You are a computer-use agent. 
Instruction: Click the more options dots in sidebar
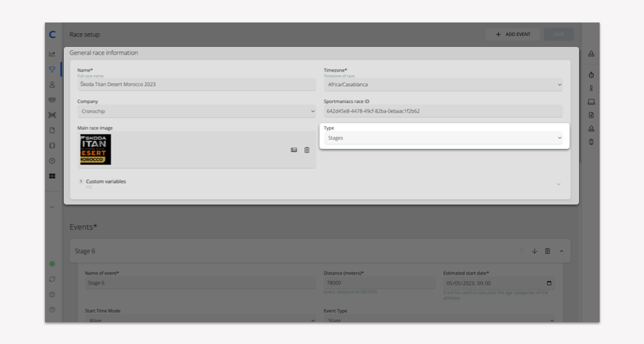(x=52, y=207)
